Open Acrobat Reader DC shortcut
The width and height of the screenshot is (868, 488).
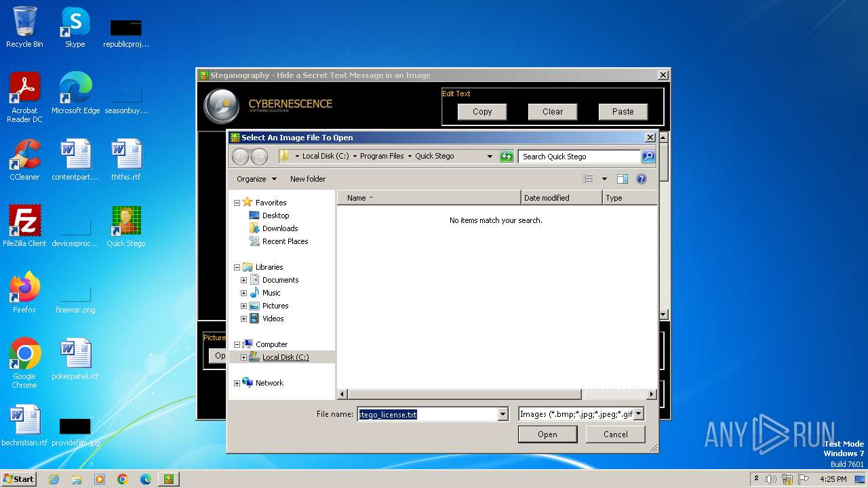24,98
